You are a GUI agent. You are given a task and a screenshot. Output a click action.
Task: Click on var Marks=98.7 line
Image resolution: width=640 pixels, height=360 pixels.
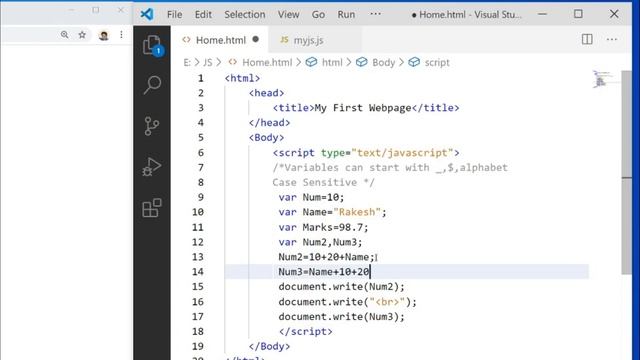pos(323,227)
